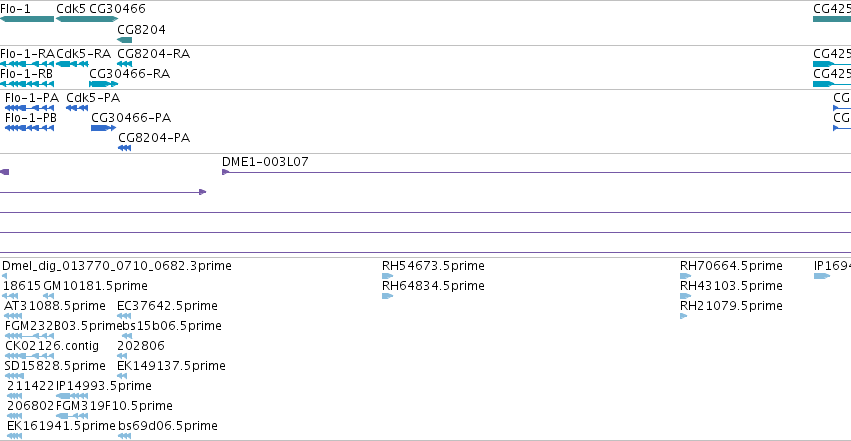Click the RH54673.5prime EST label

coord(434,266)
